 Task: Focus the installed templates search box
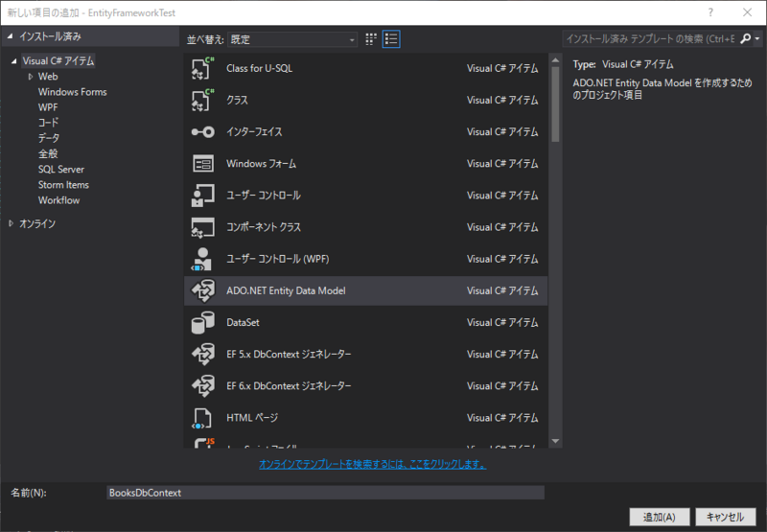pyautogui.click(x=651, y=38)
